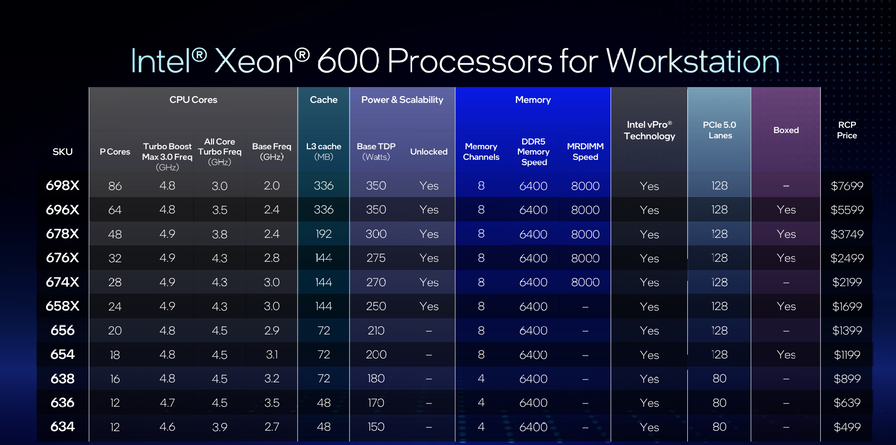Select the Boxed column header
The width and height of the screenshot is (896, 445).
tap(786, 130)
